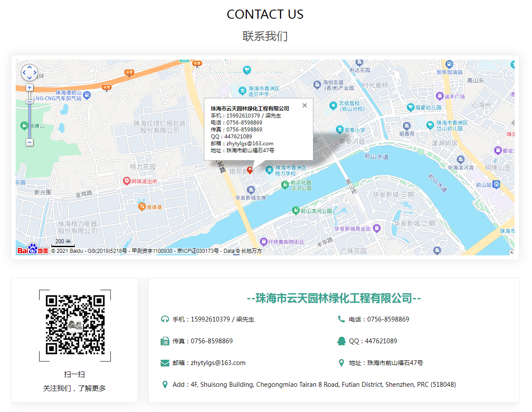532x412 pixels.
Task: Zoom out with the map minus button
Action: point(30,142)
